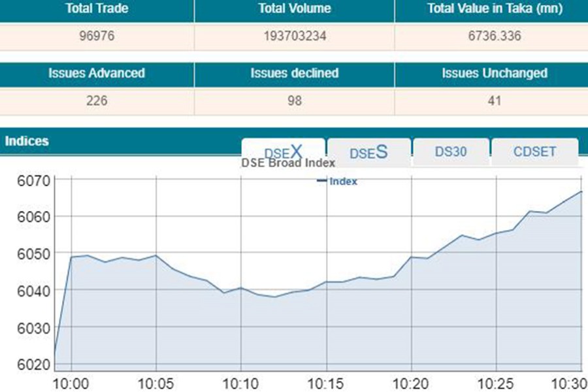Click the Issues Advanced header
Image resolution: width=588 pixels, height=392 pixels.
coord(97,73)
